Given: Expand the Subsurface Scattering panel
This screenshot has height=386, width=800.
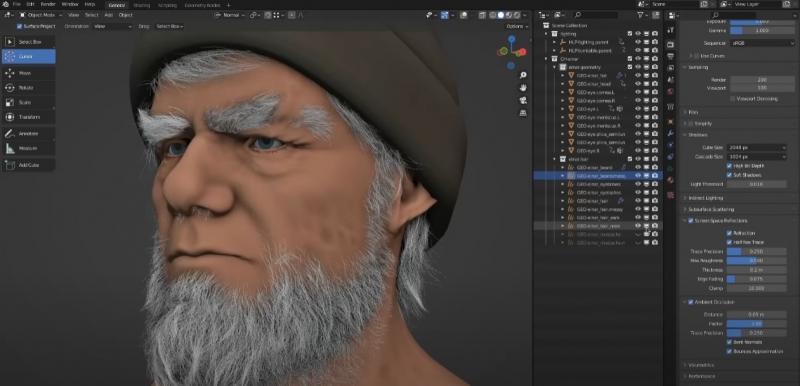Looking at the screenshot, I should pyautogui.click(x=711, y=210).
